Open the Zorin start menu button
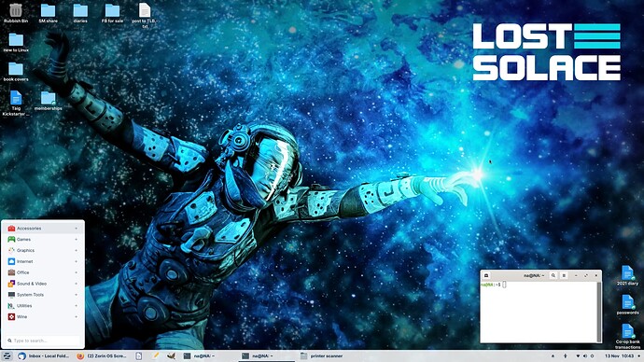The width and height of the screenshot is (644, 362). click(7, 355)
